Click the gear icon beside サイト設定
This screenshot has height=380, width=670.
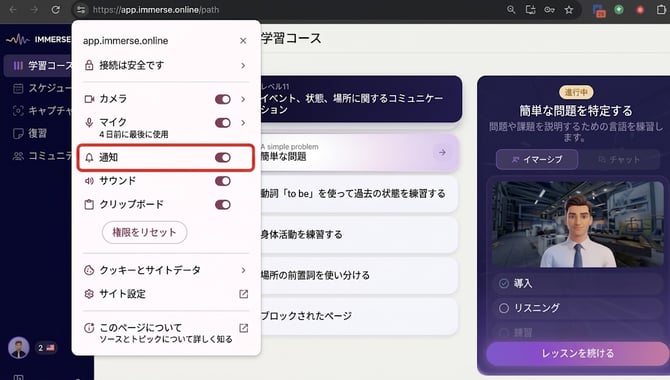click(x=89, y=294)
